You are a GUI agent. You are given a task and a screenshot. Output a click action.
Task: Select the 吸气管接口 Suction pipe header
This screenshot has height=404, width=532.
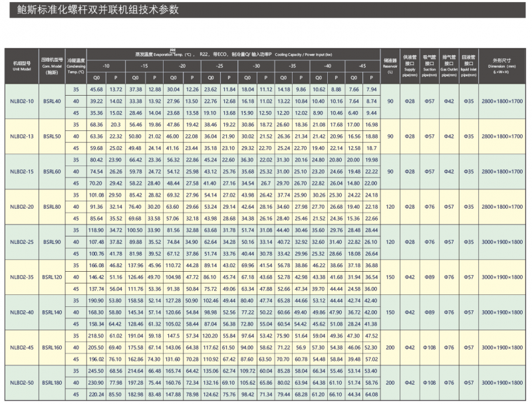pos(430,66)
